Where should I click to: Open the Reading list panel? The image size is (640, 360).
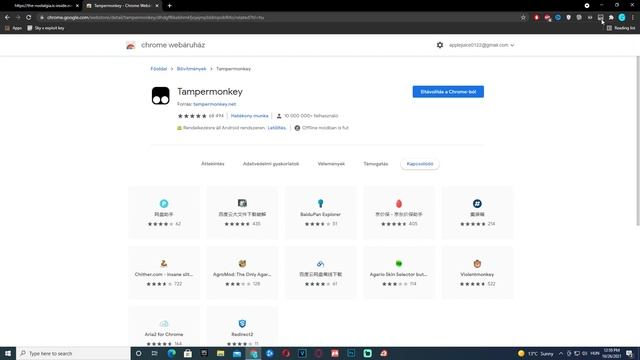point(621,28)
